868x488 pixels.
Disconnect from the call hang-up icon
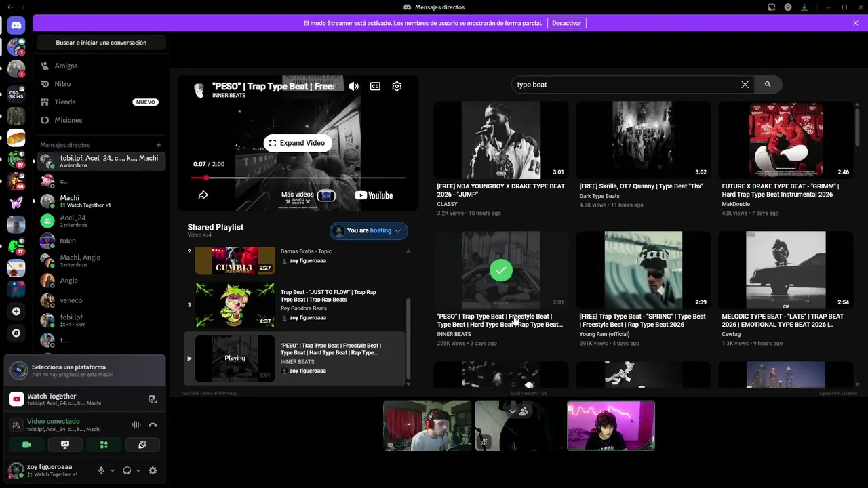[153, 425]
